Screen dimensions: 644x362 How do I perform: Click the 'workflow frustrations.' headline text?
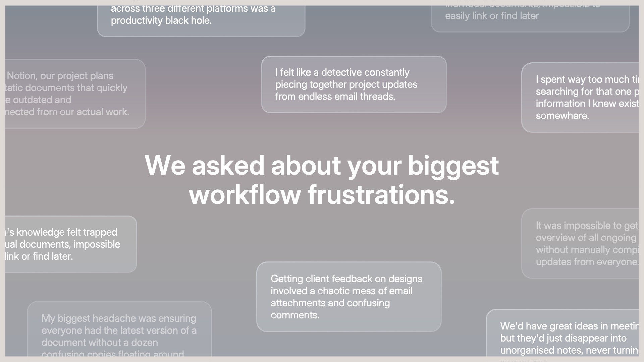tap(321, 195)
